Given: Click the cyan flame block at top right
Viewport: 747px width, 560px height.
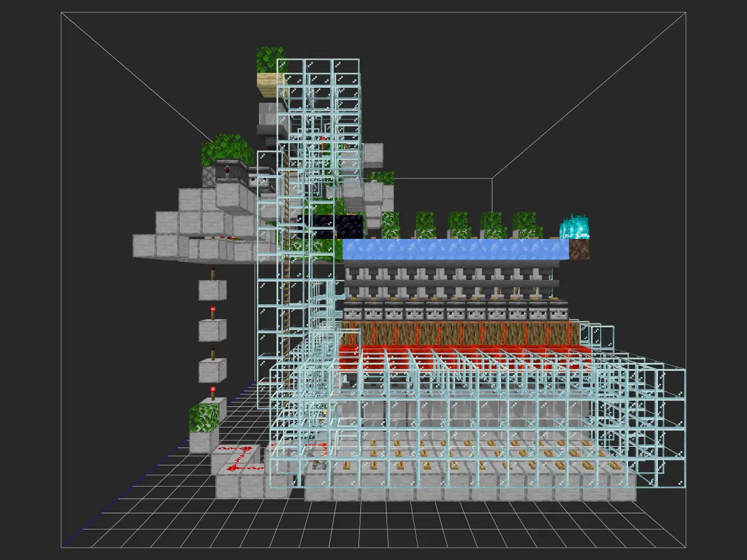Looking at the screenshot, I should coord(574,227).
